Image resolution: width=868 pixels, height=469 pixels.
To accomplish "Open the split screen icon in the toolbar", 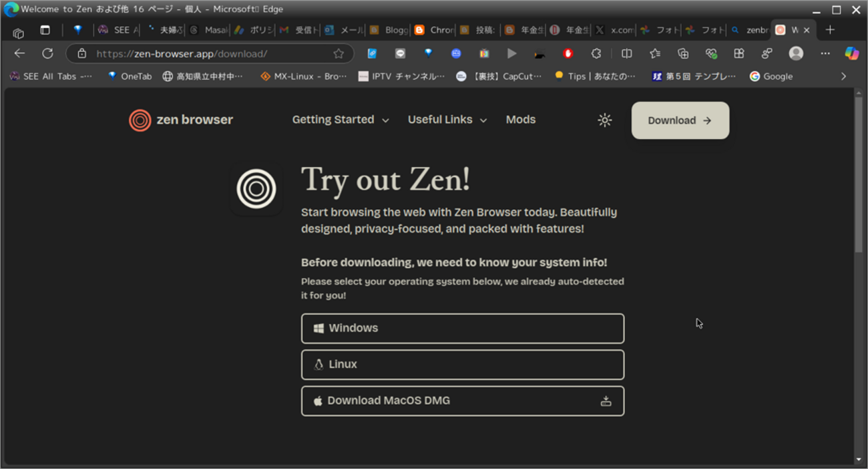I will (x=626, y=53).
